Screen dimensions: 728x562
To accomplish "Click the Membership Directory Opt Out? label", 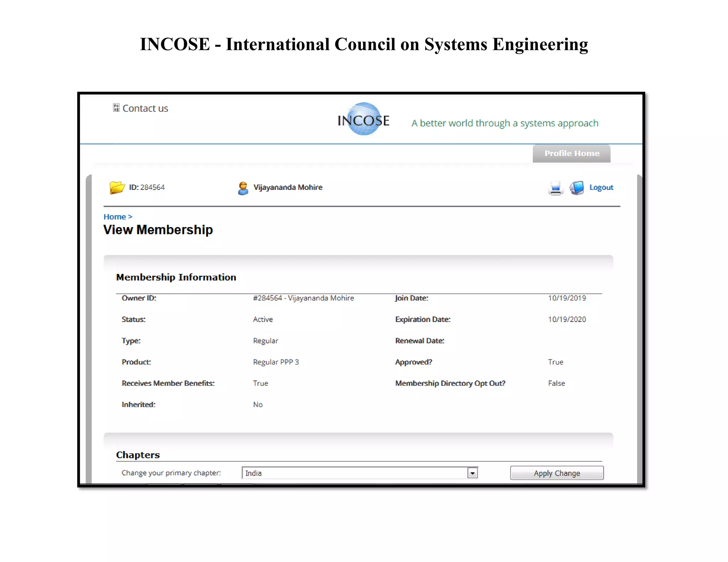I will click(450, 383).
